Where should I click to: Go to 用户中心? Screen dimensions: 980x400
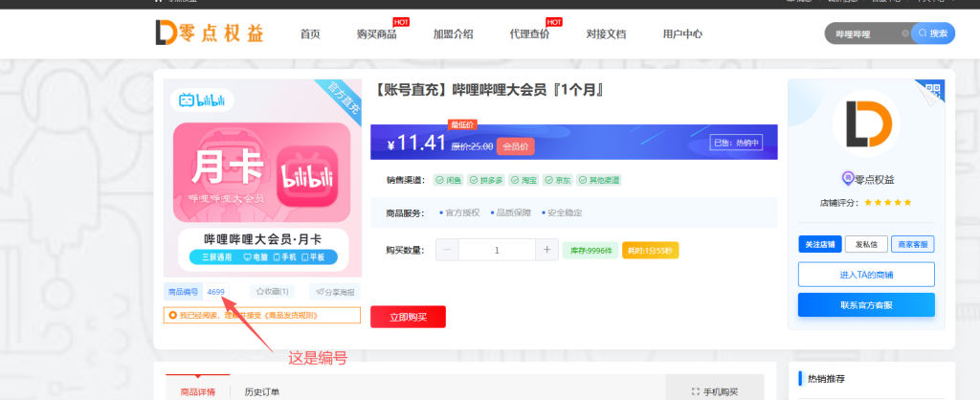pos(682,34)
